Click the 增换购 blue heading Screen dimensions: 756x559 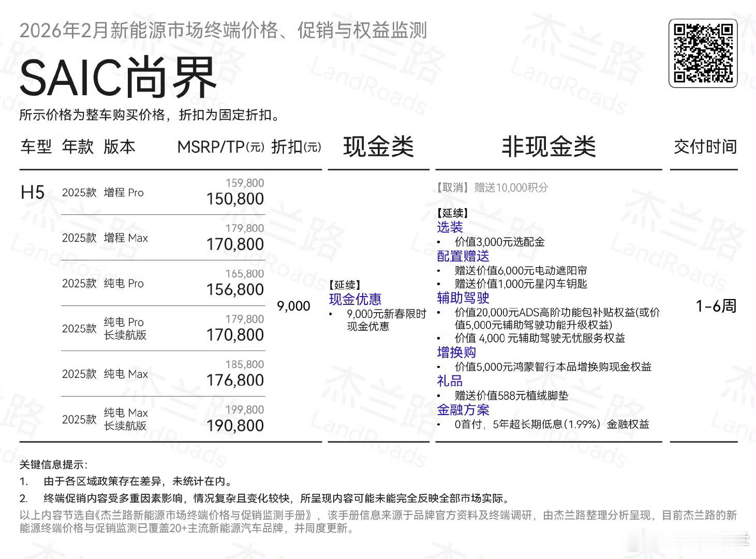coord(456,352)
